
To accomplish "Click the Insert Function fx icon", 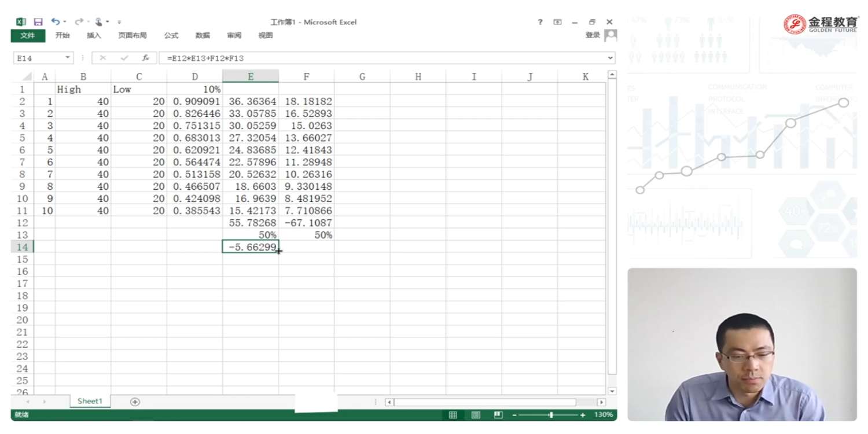I will pos(146,58).
